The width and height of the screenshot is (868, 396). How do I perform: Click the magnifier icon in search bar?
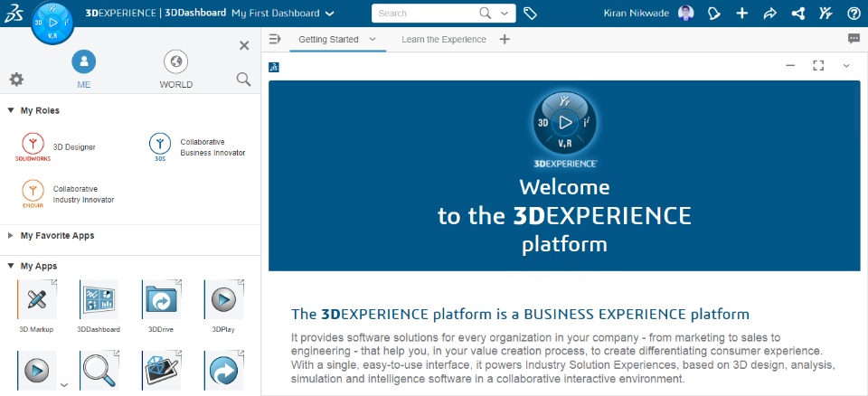(485, 14)
